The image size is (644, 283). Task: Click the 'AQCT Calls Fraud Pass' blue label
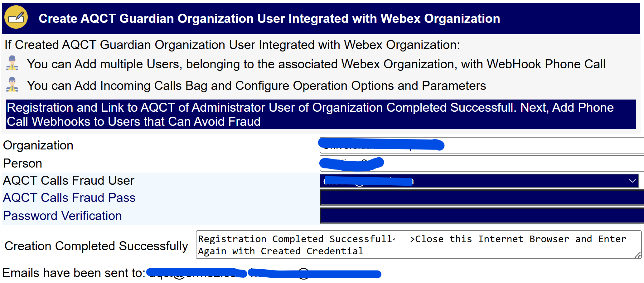(69, 198)
